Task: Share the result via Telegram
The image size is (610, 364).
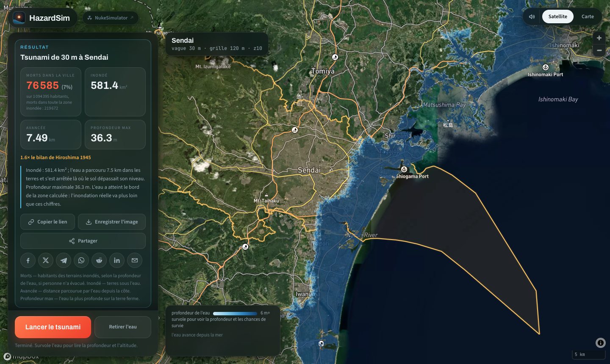Action: tap(64, 260)
